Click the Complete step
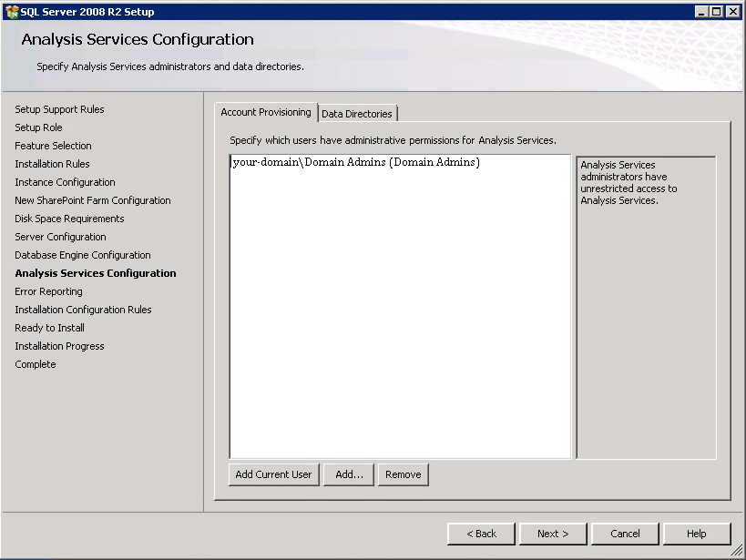 point(36,364)
